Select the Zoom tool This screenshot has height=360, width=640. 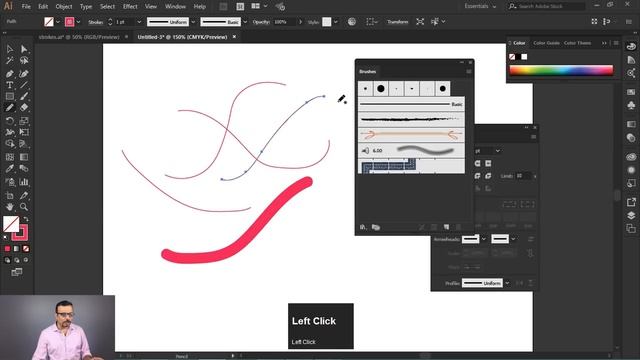[x=24, y=207]
